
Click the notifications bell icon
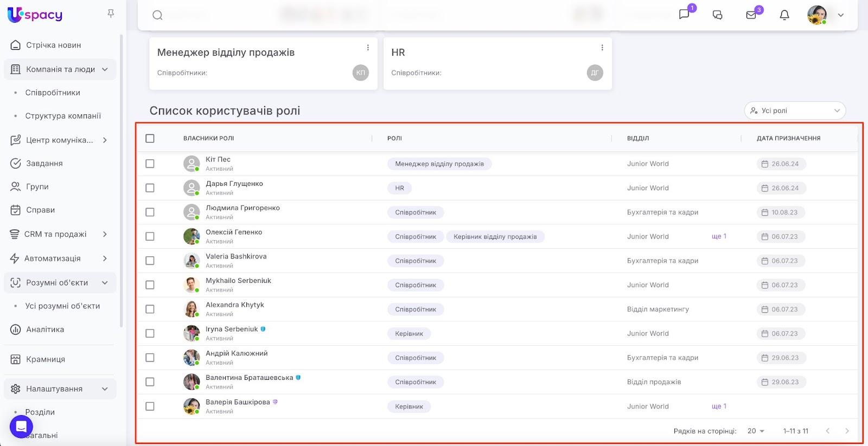pyautogui.click(x=784, y=15)
